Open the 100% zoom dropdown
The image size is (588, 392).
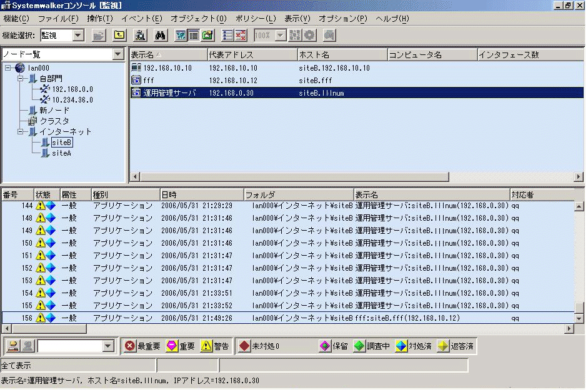[x=280, y=36]
